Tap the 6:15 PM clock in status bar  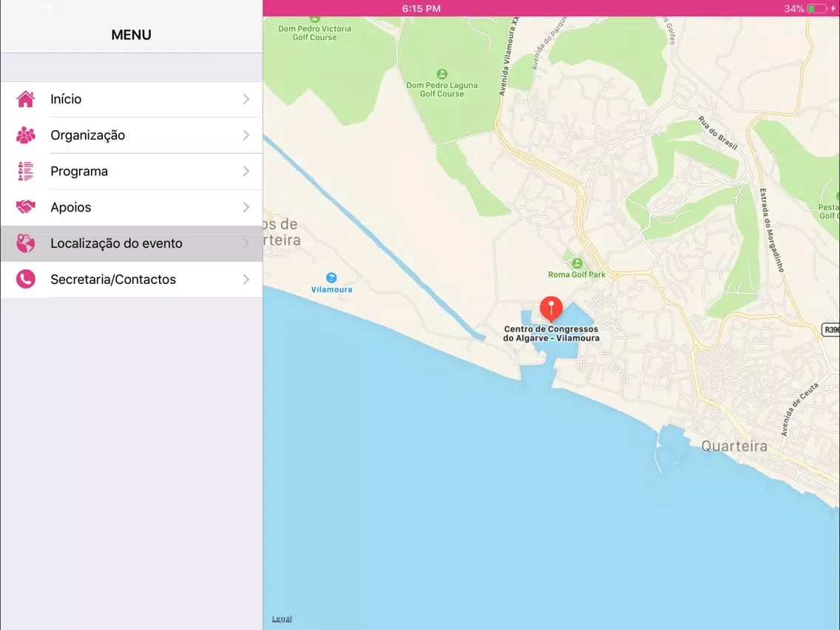click(x=421, y=9)
